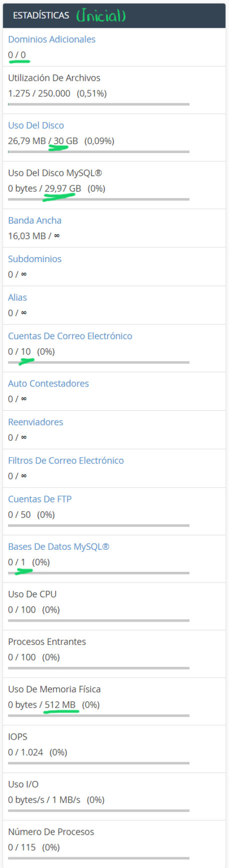Open the Uso Del Disco link
Viewport: 229px width, 868px height.
point(36,125)
